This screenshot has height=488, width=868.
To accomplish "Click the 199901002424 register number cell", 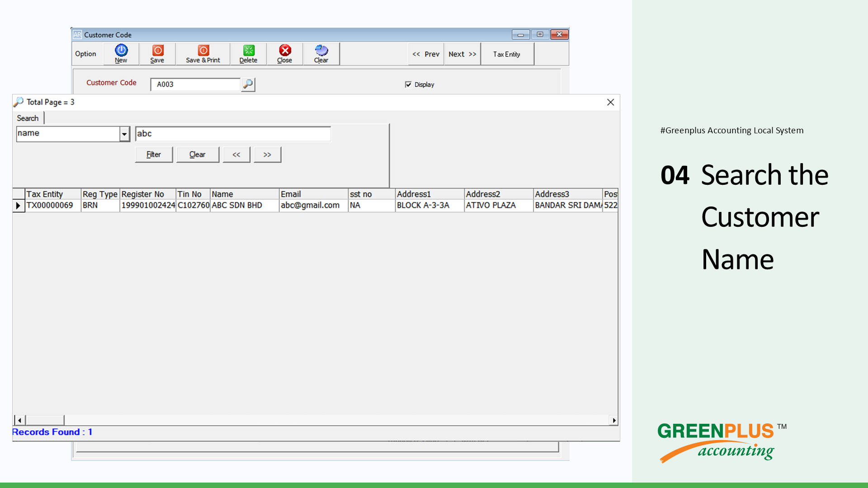I will click(x=147, y=206).
